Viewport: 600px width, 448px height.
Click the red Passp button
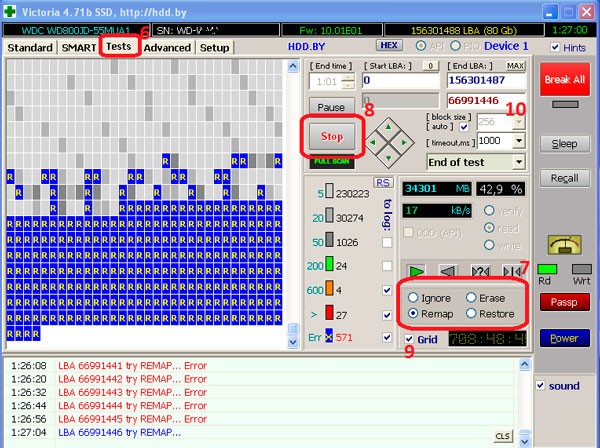(564, 302)
